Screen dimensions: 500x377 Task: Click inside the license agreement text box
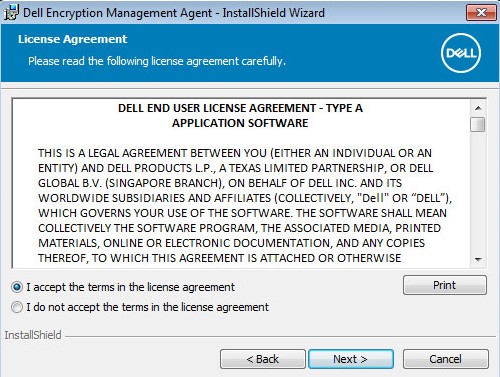click(x=241, y=183)
